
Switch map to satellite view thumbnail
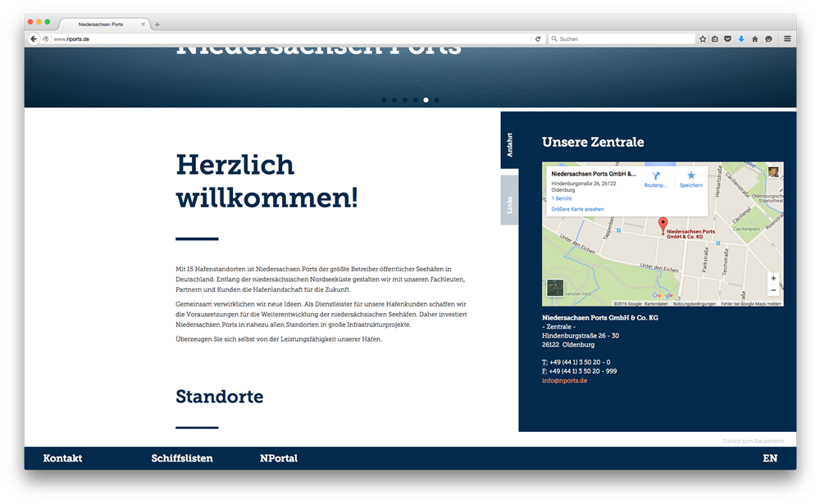click(555, 288)
